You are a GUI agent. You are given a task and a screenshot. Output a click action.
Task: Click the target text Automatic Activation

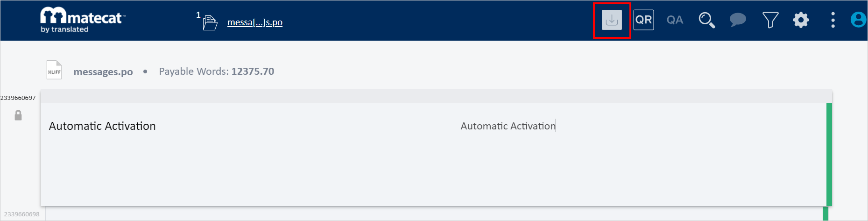(x=508, y=126)
